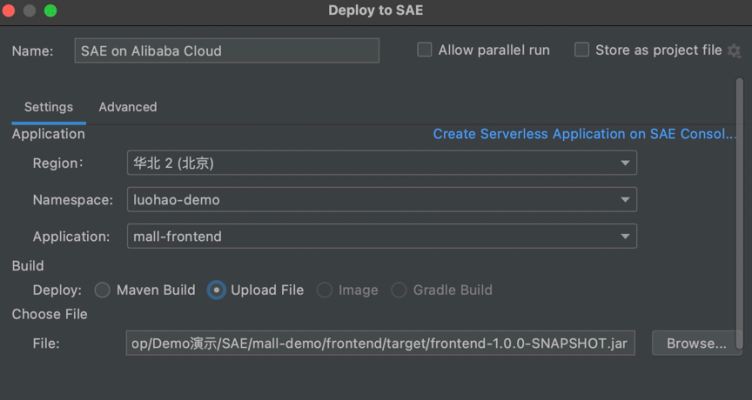Check Store as project file option
Screen dimensions: 752x400
[582, 50]
